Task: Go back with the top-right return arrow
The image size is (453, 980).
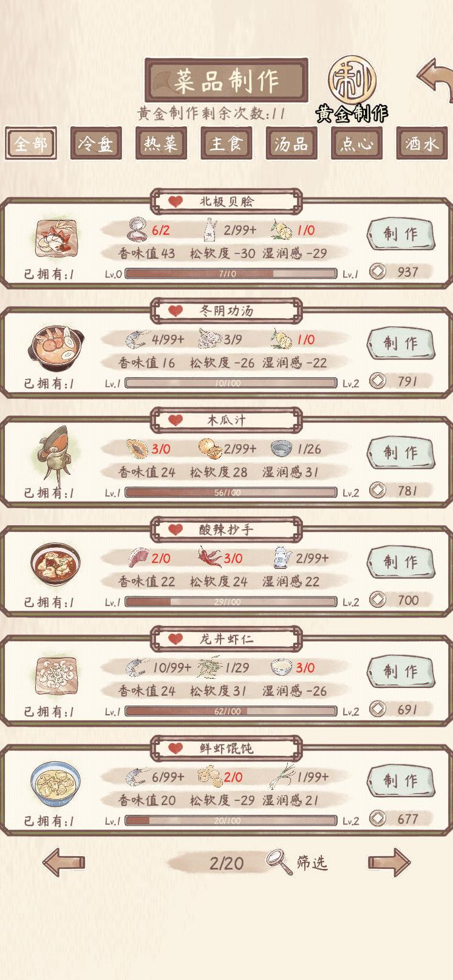Action: pyautogui.click(x=435, y=80)
